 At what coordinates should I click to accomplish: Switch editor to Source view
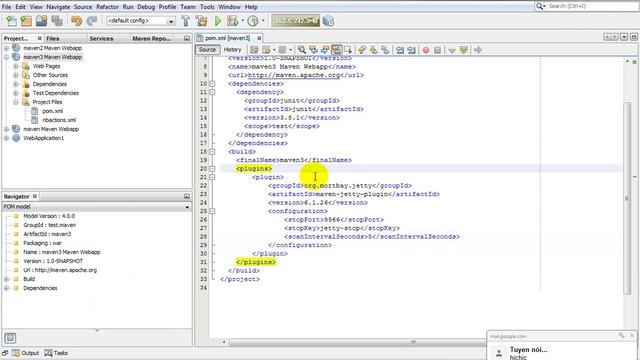point(207,49)
